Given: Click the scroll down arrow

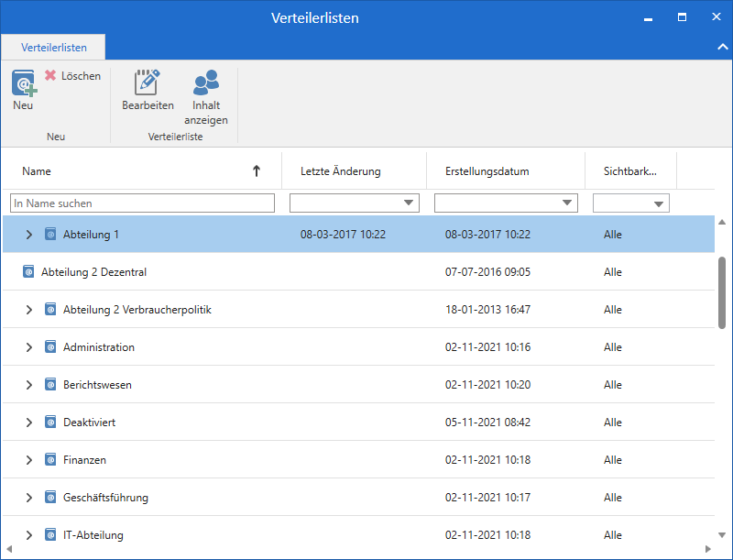Looking at the screenshot, I should [722, 534].
